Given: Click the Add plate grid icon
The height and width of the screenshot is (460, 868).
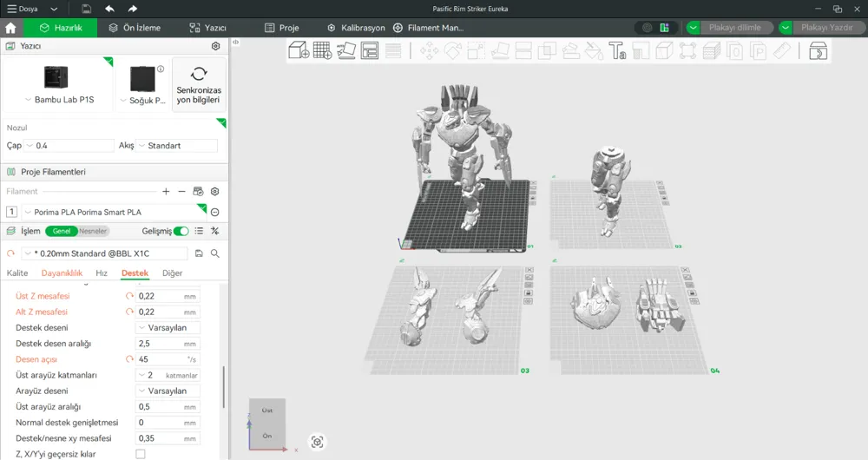Looking at the screenshot, I should pos(322,50).
